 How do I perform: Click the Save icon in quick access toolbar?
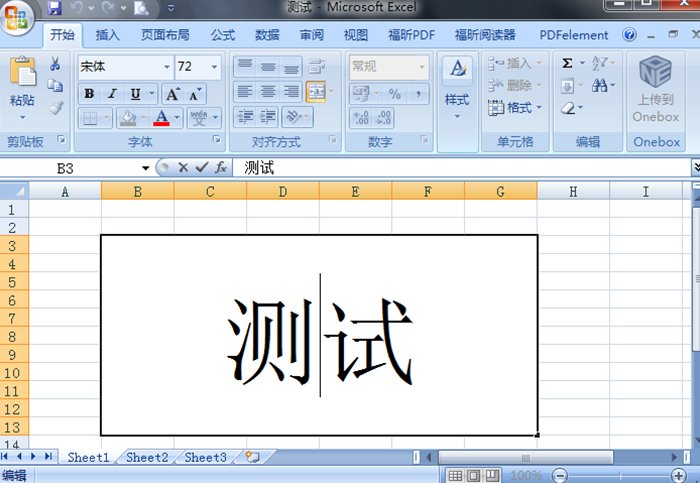click(55, 8)
